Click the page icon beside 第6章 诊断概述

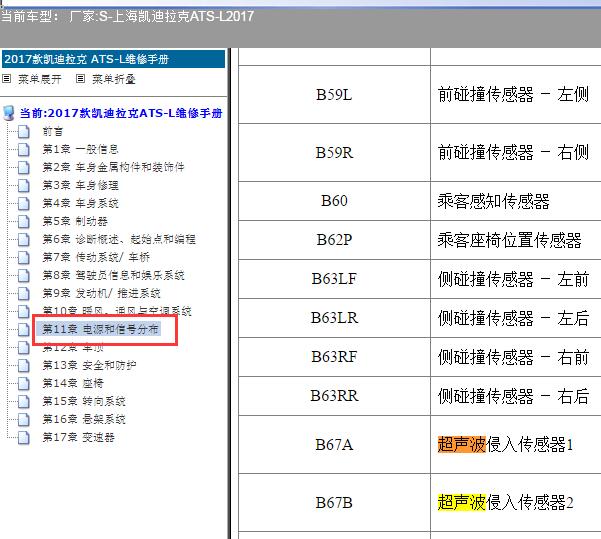tap(24, 240)
